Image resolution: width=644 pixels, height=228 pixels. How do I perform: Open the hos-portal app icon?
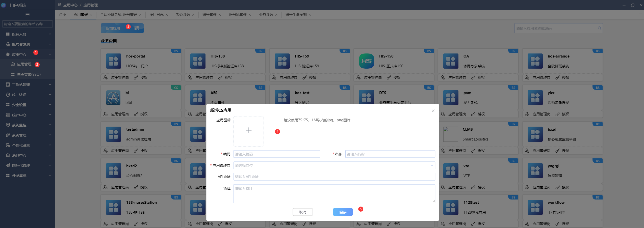coord(114,61)
